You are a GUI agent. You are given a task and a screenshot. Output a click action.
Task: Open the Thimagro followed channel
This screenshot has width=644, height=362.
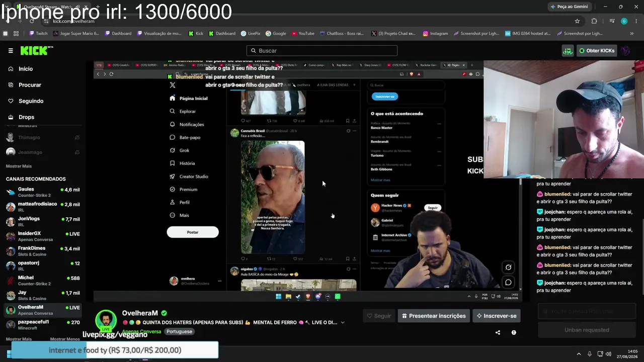click(43, 137)
